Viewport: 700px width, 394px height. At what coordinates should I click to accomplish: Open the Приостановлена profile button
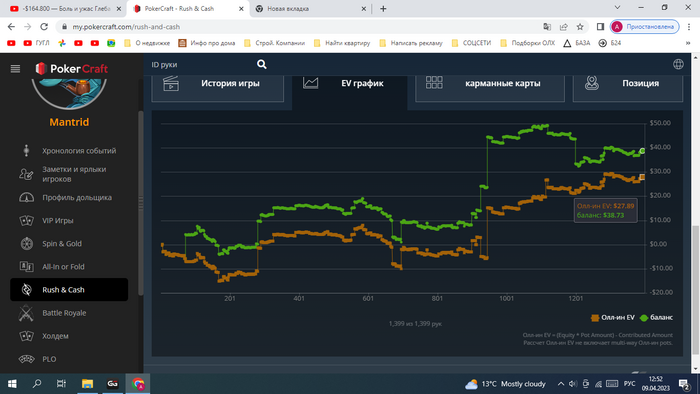(x=645, y=27)
